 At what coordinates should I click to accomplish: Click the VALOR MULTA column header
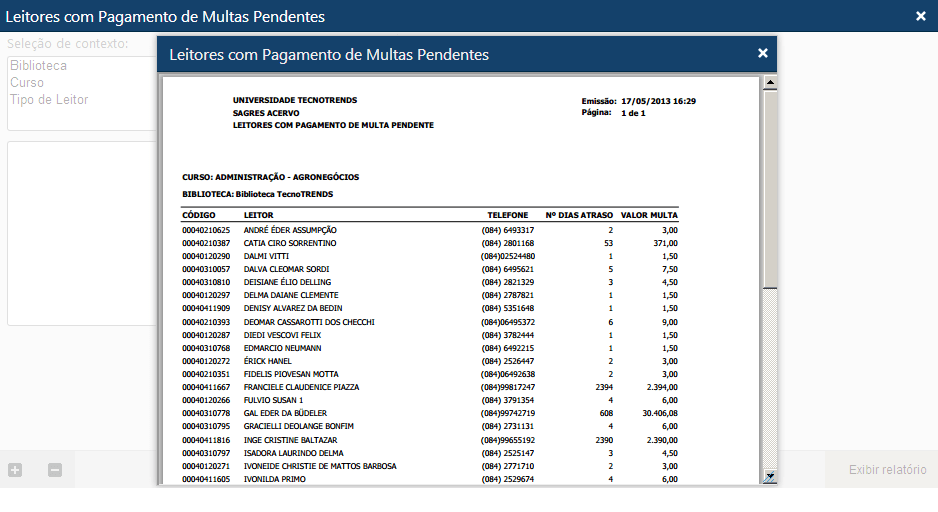click(x=649, y=215)
